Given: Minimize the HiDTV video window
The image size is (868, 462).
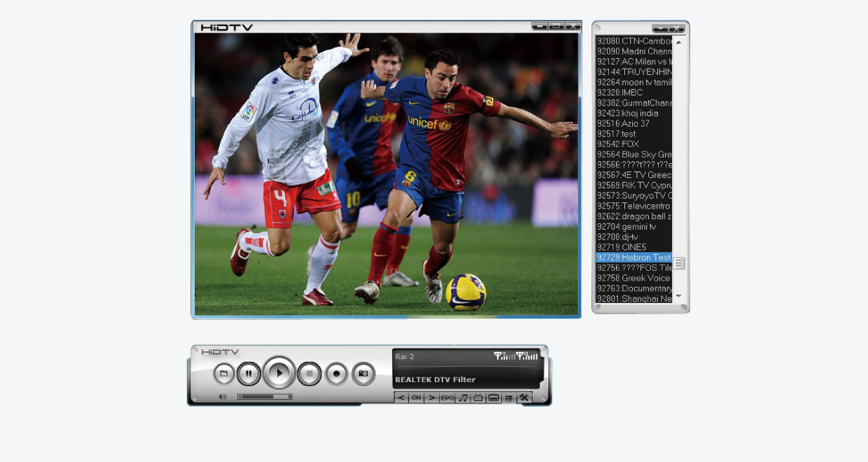Looking at the screenshot, I should (539, 27).
